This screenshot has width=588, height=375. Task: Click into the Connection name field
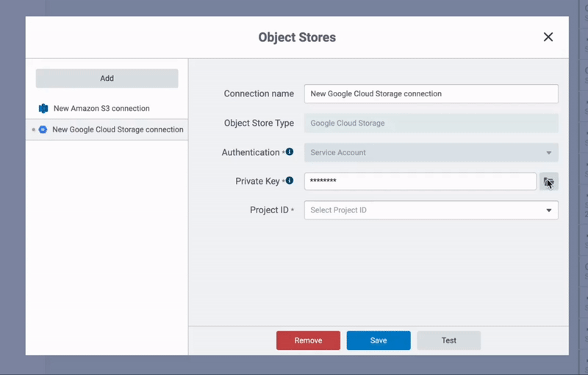(x=431, y=94)
